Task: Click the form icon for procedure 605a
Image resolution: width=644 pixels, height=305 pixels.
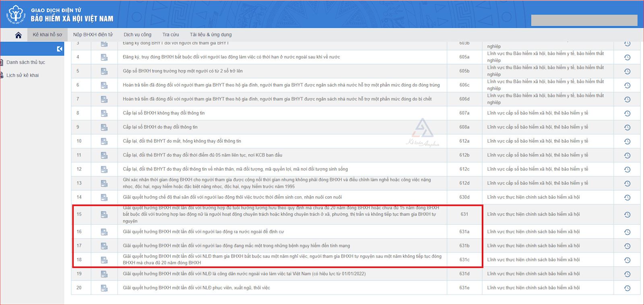Action: point(104,57)
